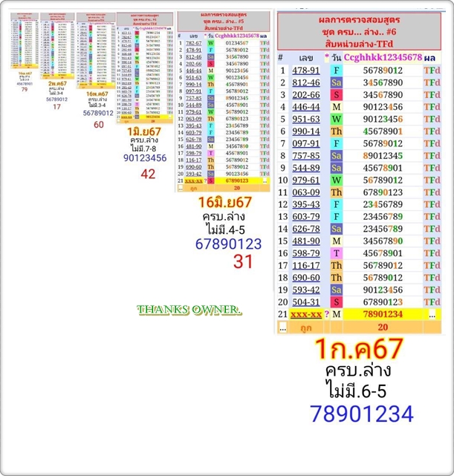Click the '...' cell at end of #6 row 21
Image resolution: width=454 pixels, height=476 pixels.
click(432, 315)
